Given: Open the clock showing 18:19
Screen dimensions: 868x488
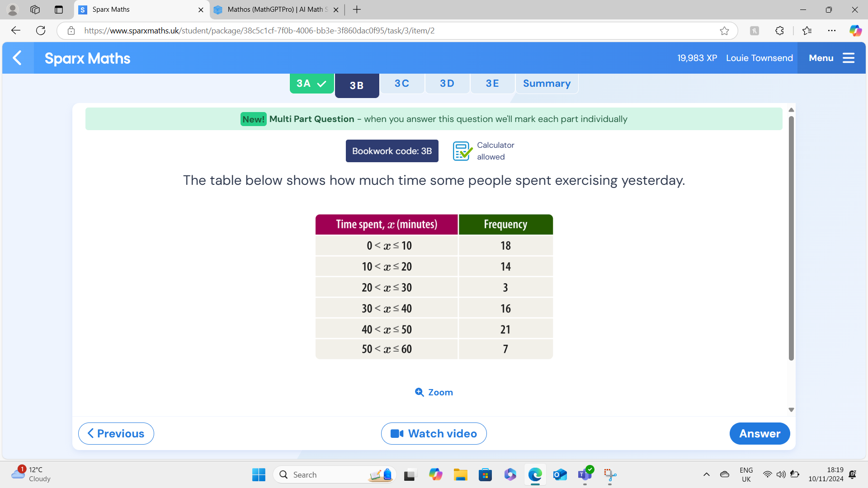Looking at the screenshot, I should click(826, 474).
